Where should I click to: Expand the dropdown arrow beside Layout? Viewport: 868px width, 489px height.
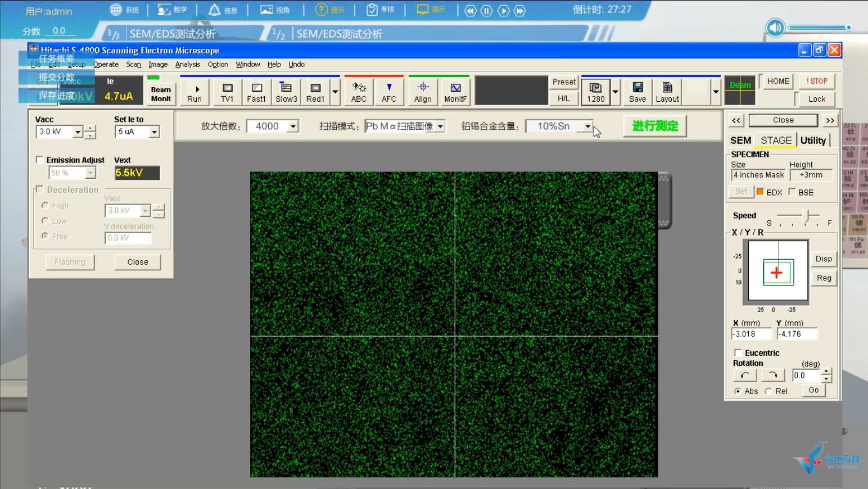716,92
